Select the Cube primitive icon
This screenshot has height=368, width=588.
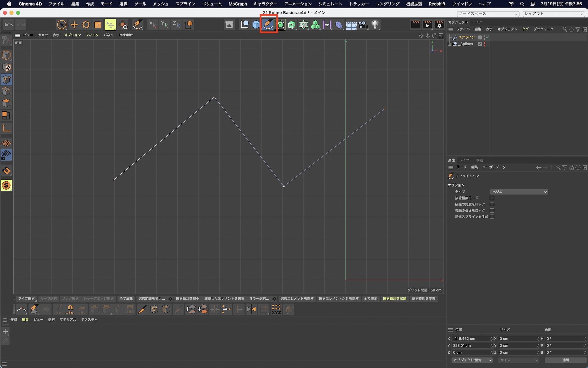256,25
